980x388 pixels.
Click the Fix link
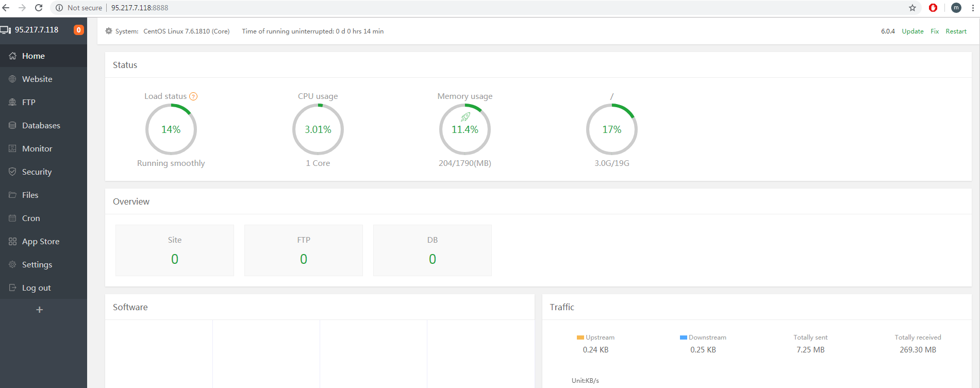tap(935, 31)
